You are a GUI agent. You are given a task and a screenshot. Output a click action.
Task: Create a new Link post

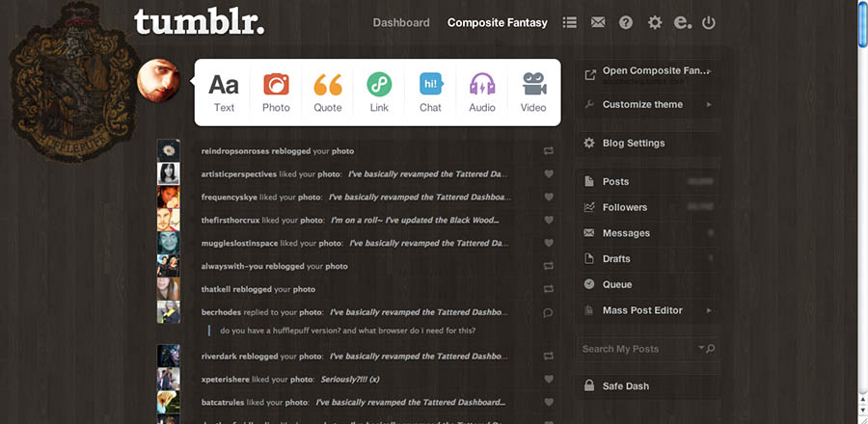coord(379,93)
